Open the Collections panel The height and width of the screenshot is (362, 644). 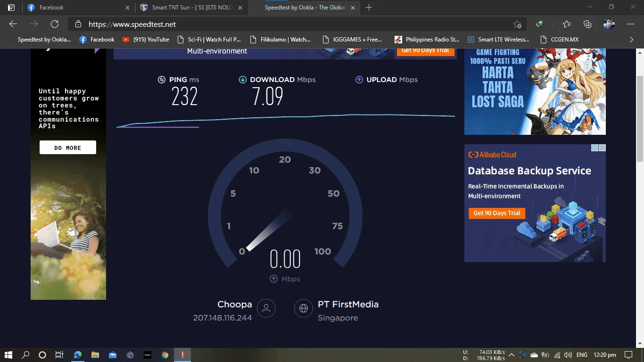[587, 24]
